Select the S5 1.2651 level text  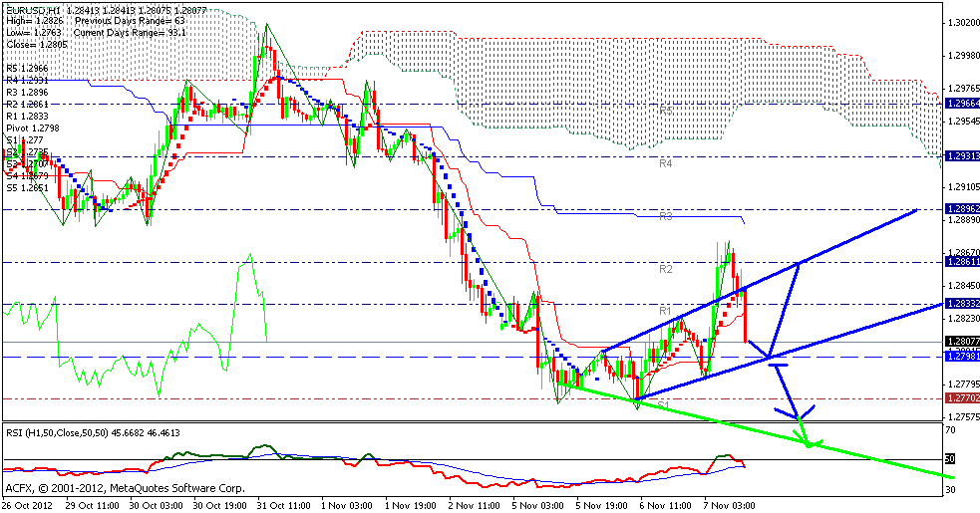pyautogui.click(x=27, y=188)
